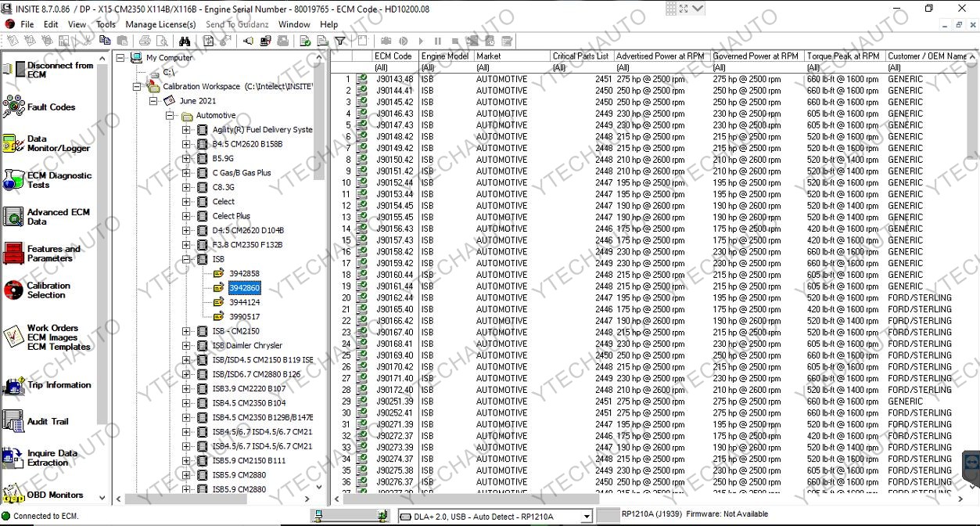The height and width of the screenshot is (526, 980).
Task: Sort by Advertised Power at RPM header
Action: (662, 56)
